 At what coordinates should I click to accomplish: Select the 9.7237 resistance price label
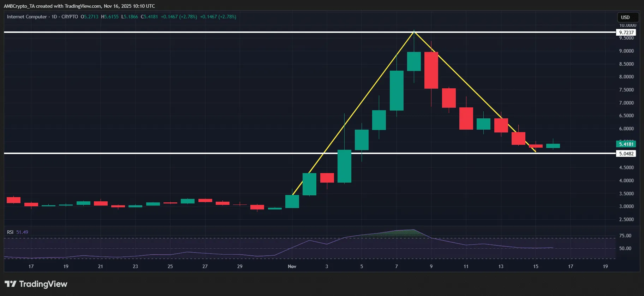[626, 32]
